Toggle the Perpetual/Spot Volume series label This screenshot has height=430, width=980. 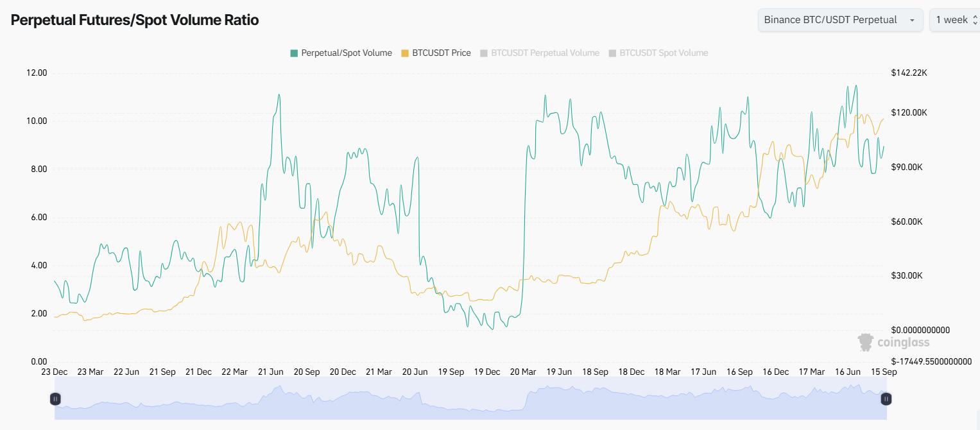click(x=347, y=53)
